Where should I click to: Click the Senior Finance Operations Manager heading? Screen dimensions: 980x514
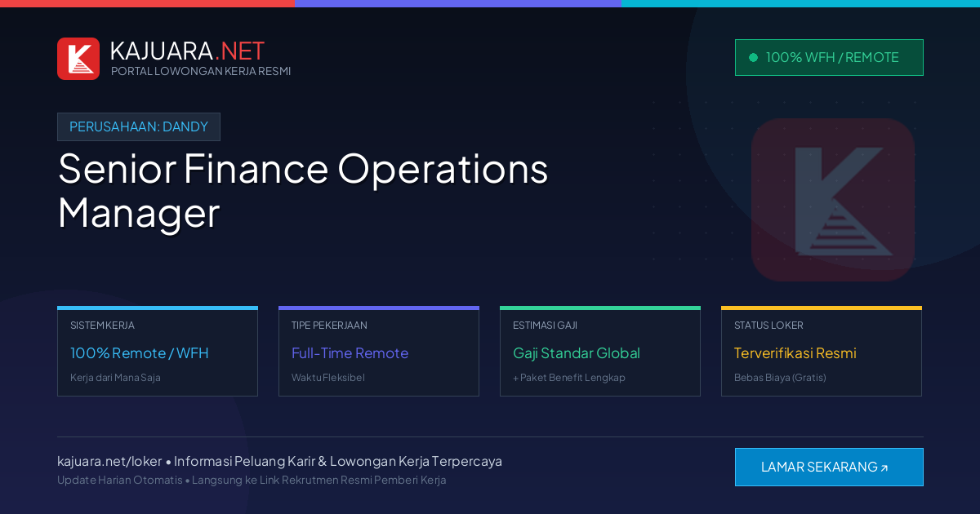click(x=303, y=190)
